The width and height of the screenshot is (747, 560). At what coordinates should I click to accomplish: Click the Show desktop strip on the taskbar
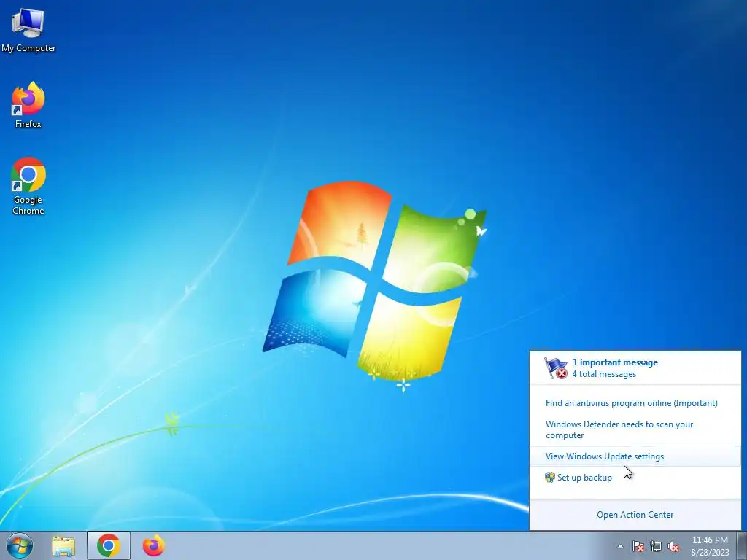742,545
